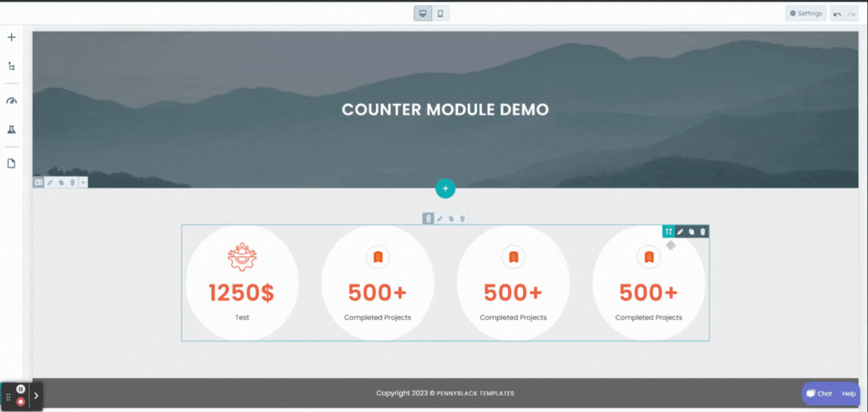Edit the column using its pencil icon
This screenshot has height=412, width=868.
440,219
